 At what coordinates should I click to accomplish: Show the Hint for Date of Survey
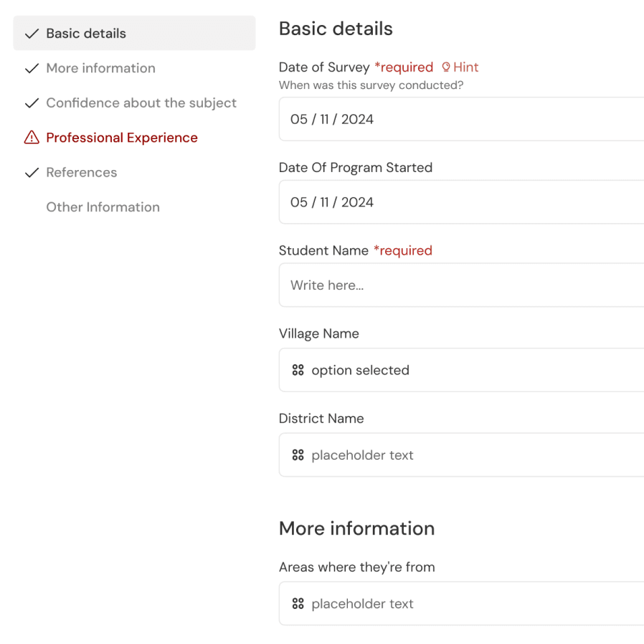click(460, 67)
